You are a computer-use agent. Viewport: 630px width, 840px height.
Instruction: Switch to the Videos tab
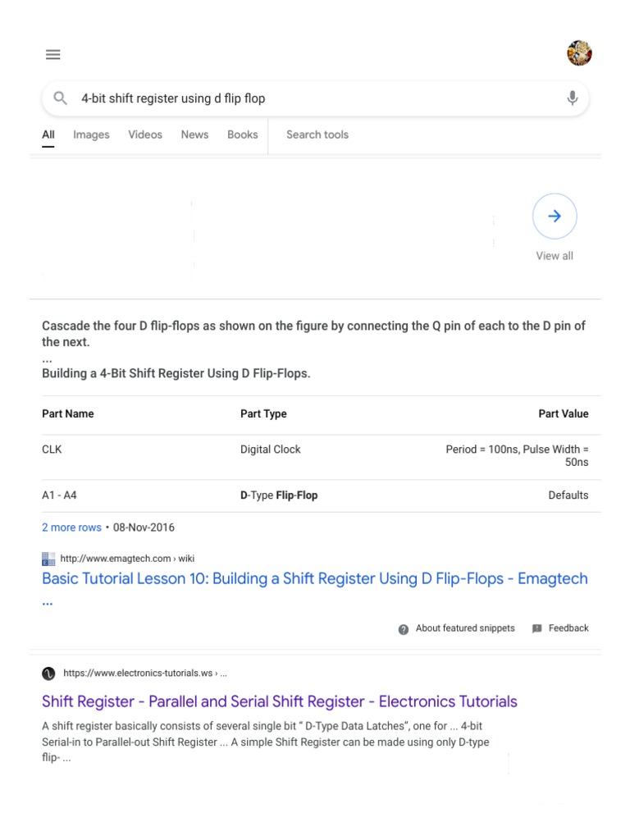coord(145,135)
